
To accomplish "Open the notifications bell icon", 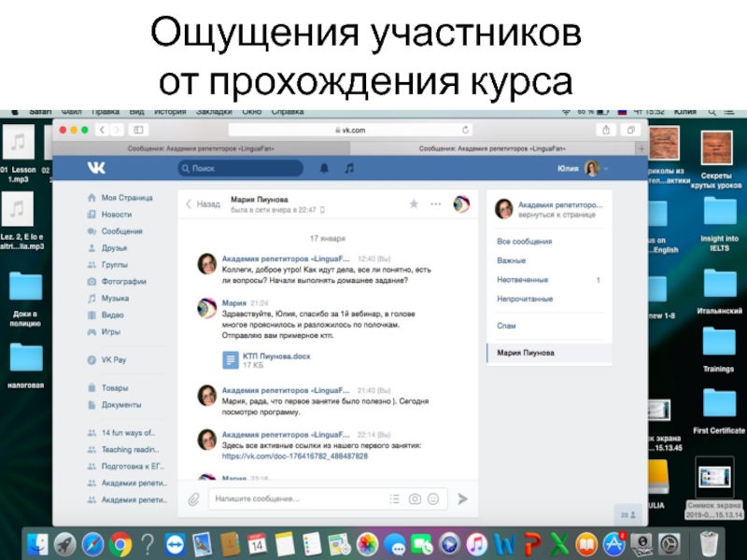I will (324, 168).
